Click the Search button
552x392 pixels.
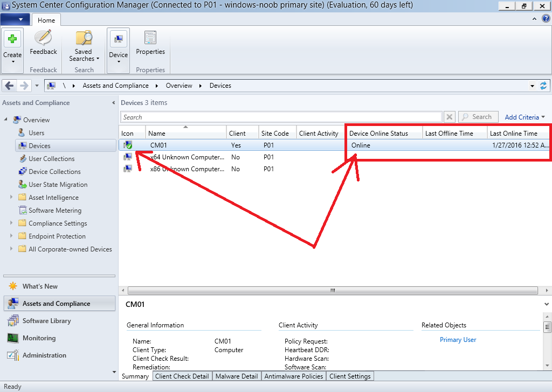478,117
